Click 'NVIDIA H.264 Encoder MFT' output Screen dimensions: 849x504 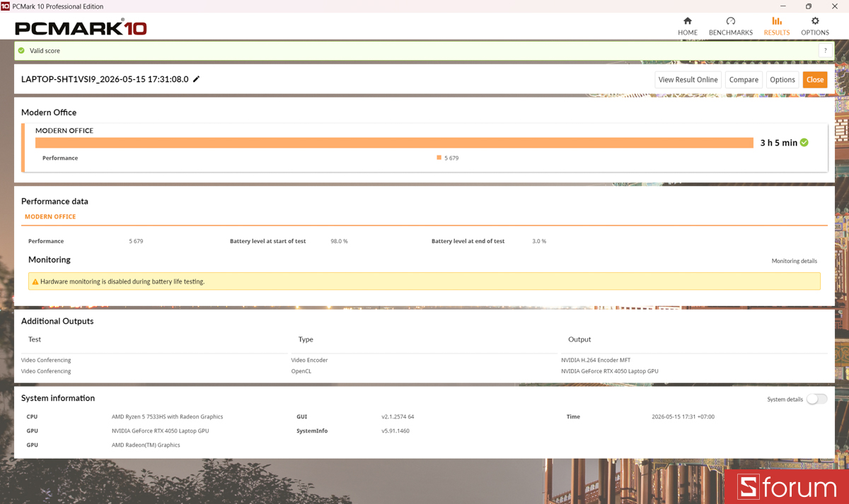[596, 360]
